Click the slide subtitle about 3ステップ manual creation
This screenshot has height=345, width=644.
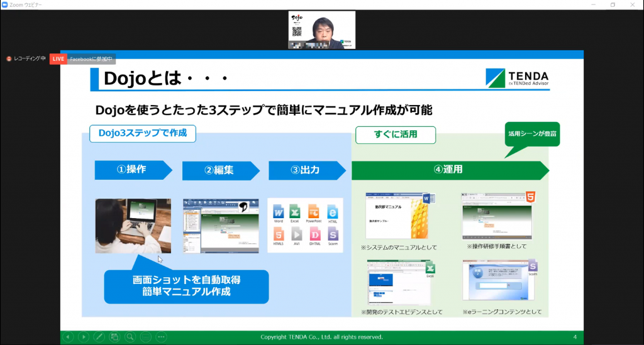(x=264, y=110)
